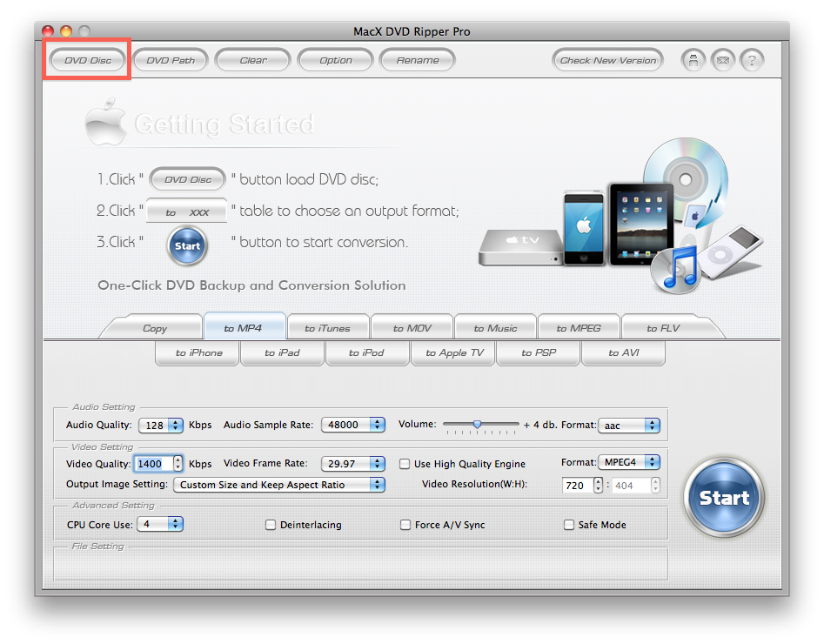Image resolution: width=824 pixels, height=644 pixels.
Task: Click the DVD Disc button in the top toolbar
Action: click(x=88, y=60)
